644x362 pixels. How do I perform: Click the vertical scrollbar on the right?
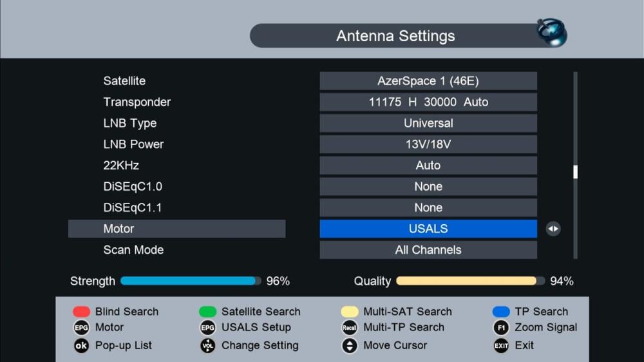tap(575, 171)
